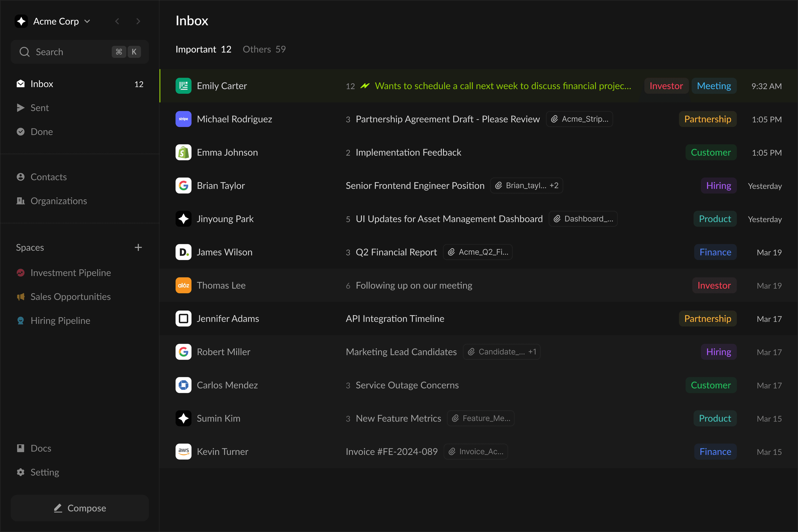Open "UI Updates for Asset Management Dashboard" email
The width and height of the screenshot is (798, 532).
click(x=449, y=219)
